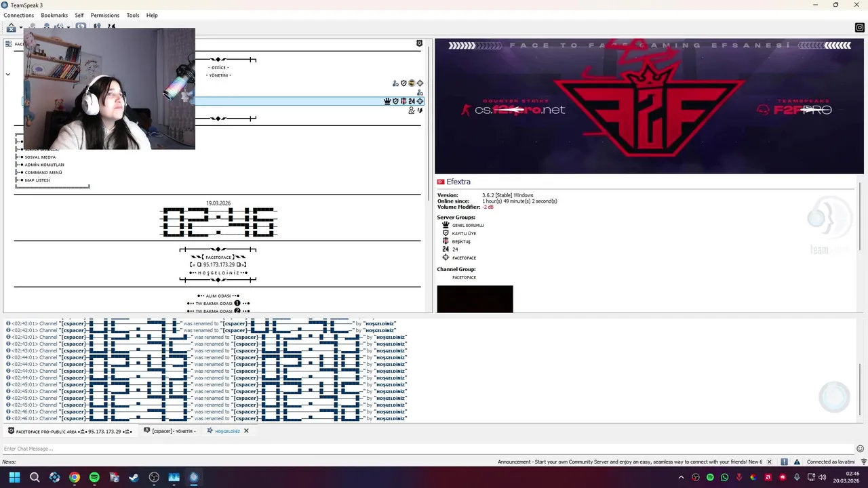Open Windows Search from taskbar
The image size is (868, 488).
35,477
